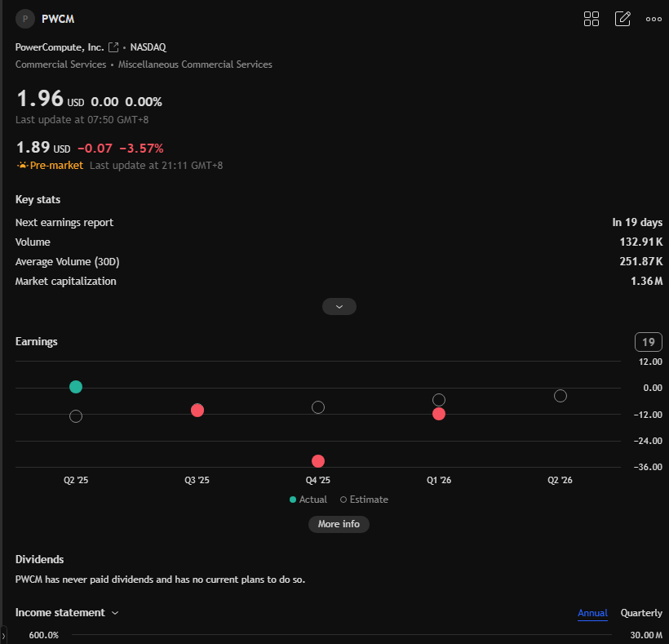The height and width of the screenshot is (644, 669).
Task: Click the -3.57% pre-market change
Action: pos(141,148)
